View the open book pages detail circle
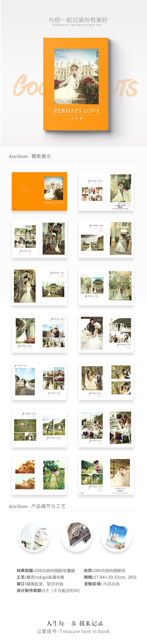The image size is (147, 644). [x=34, y=536]
